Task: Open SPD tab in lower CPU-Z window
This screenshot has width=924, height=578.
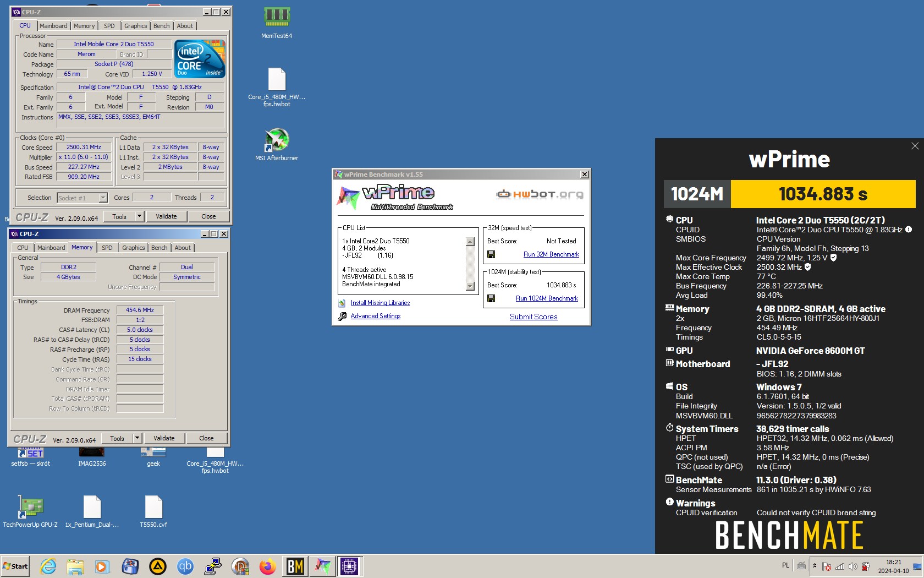Action: (107, 248)
